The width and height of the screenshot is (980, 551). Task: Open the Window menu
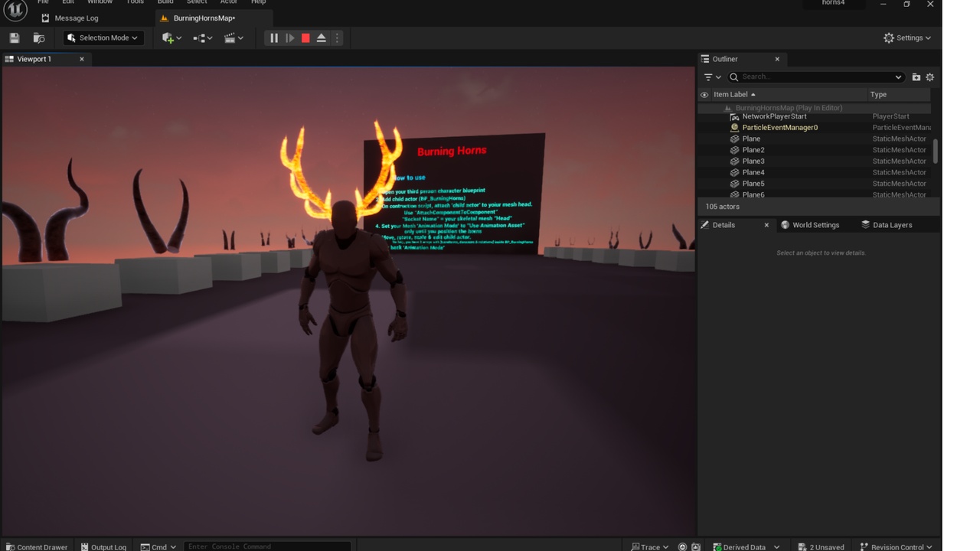(x=100, y=2)
